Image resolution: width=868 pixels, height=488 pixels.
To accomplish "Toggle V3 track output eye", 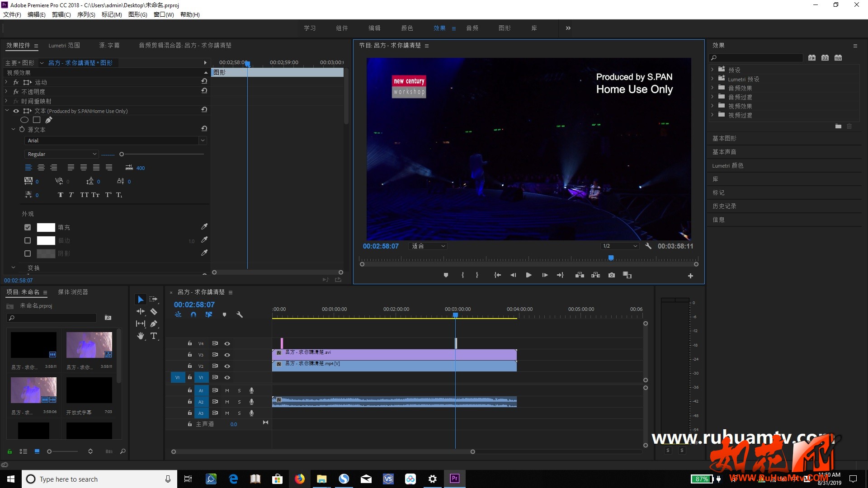I will [x=227, y=355].
